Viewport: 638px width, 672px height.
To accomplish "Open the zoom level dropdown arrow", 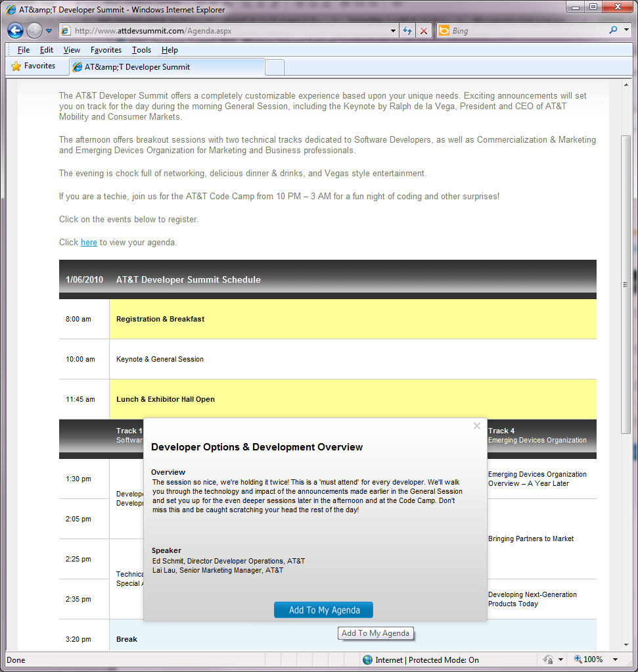I will tap(615, 660).
